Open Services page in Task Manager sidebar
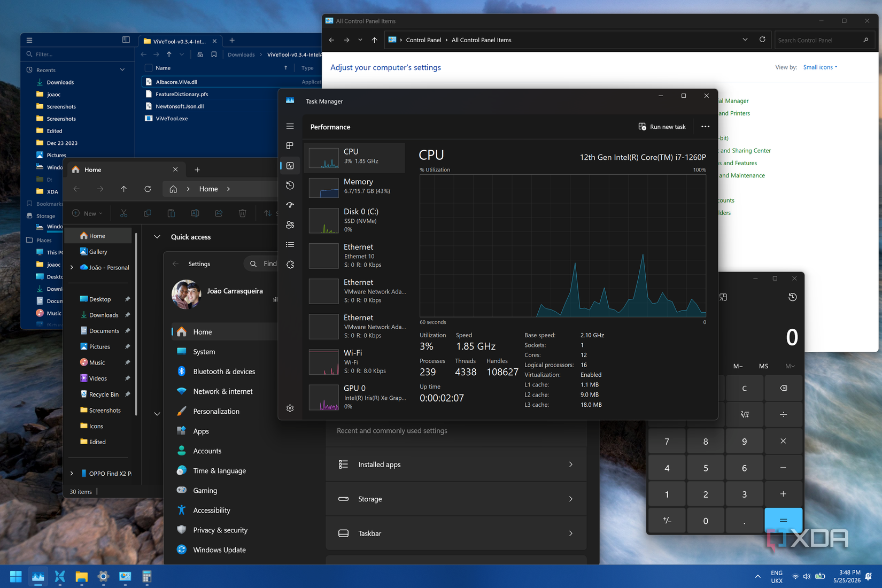 (290, 264)
